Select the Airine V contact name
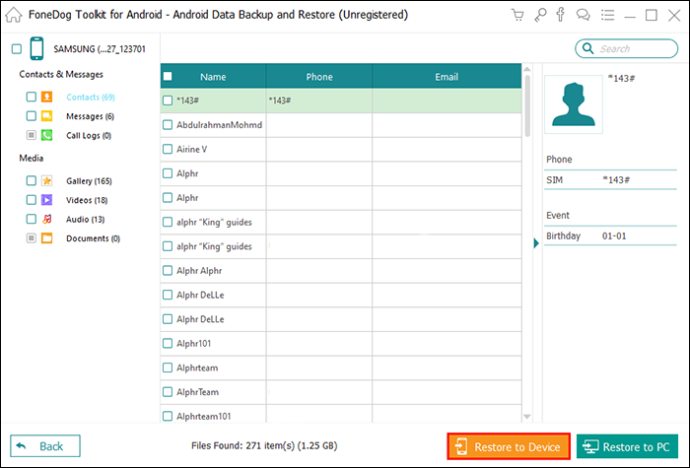Viewport: 690px width, 468px height. pyautogui.click(x=191, y=149)
